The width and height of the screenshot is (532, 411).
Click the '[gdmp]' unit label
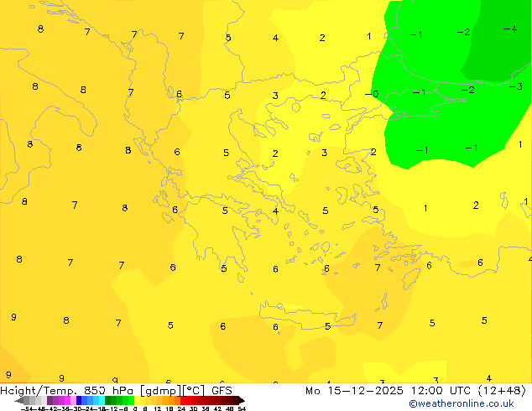(x=161, y=391)
